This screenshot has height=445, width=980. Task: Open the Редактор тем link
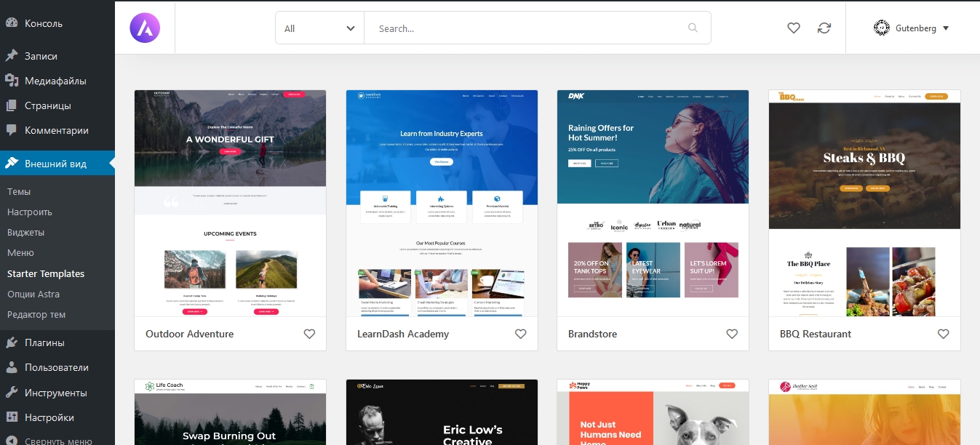36,315
